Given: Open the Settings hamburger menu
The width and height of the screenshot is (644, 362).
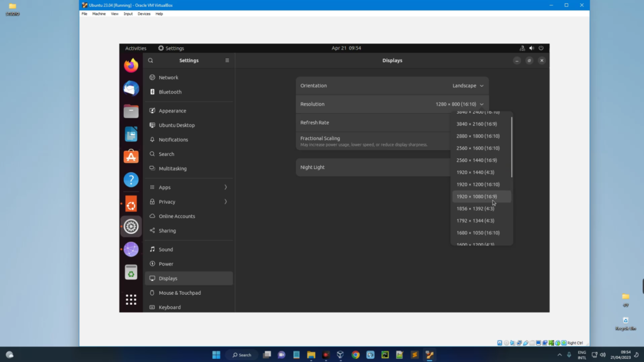Looking at the screenshot, I should 227,60.
